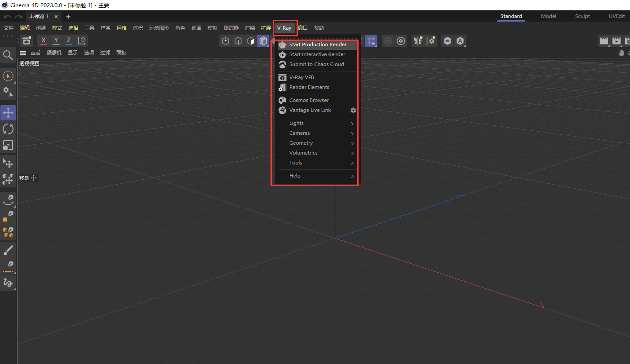Select the Live Selection tool
Viewport: 630px width, 364px height.
coord(8,75)
